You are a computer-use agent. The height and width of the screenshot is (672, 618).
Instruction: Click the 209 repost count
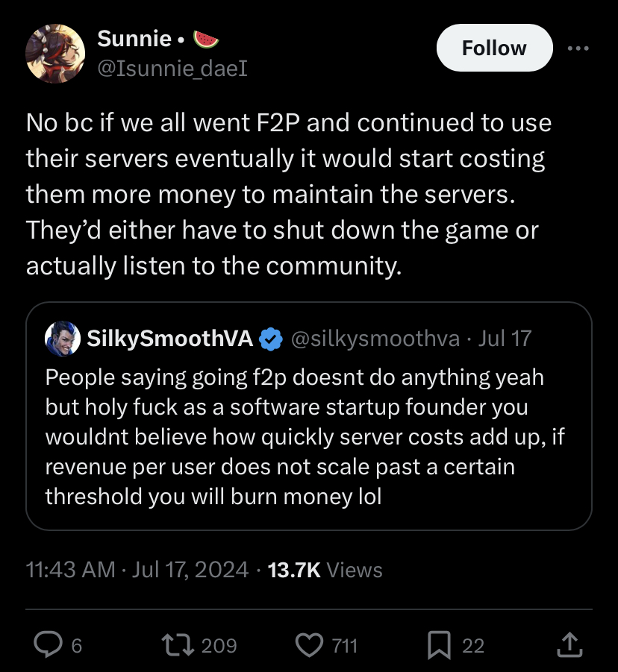click(219, 645)
